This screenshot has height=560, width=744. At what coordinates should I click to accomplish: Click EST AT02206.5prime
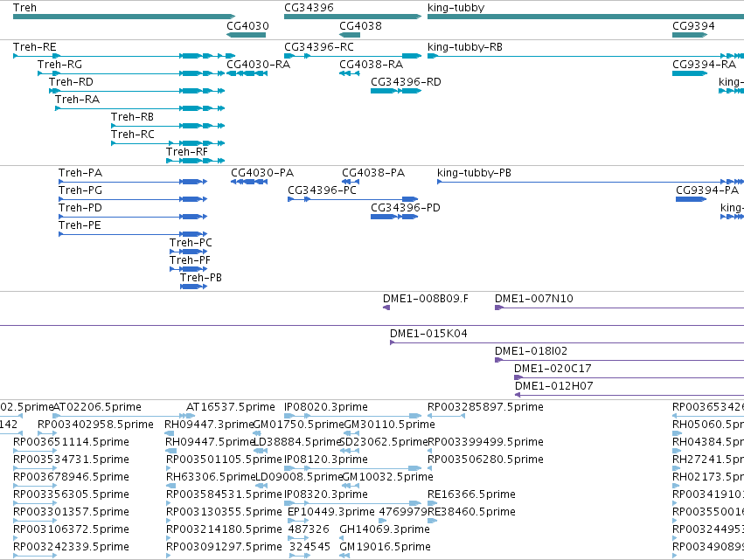point(97,407)
